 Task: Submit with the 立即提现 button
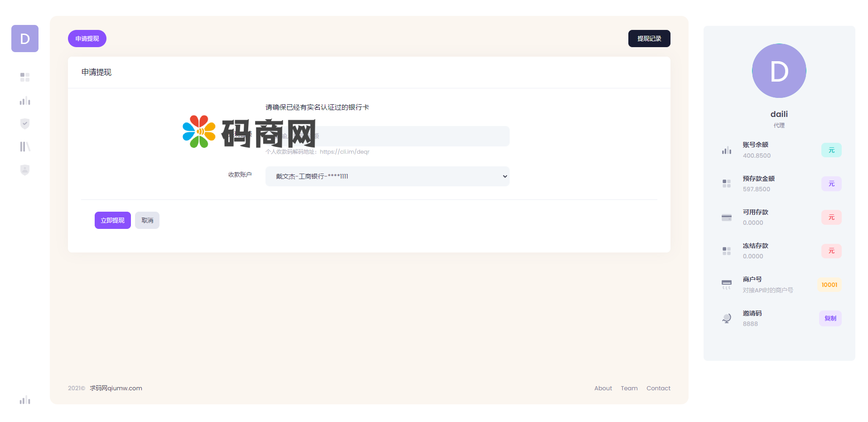click(x=112, y=220)
